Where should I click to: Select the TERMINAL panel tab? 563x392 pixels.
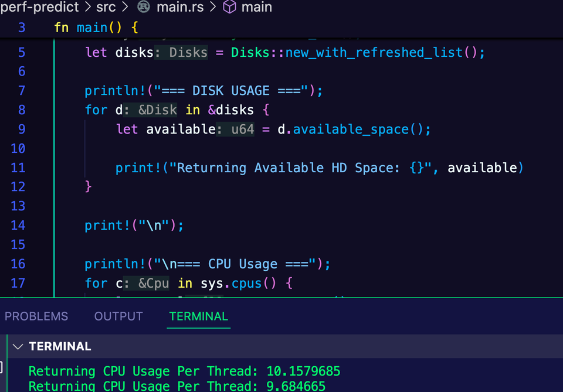198,316
